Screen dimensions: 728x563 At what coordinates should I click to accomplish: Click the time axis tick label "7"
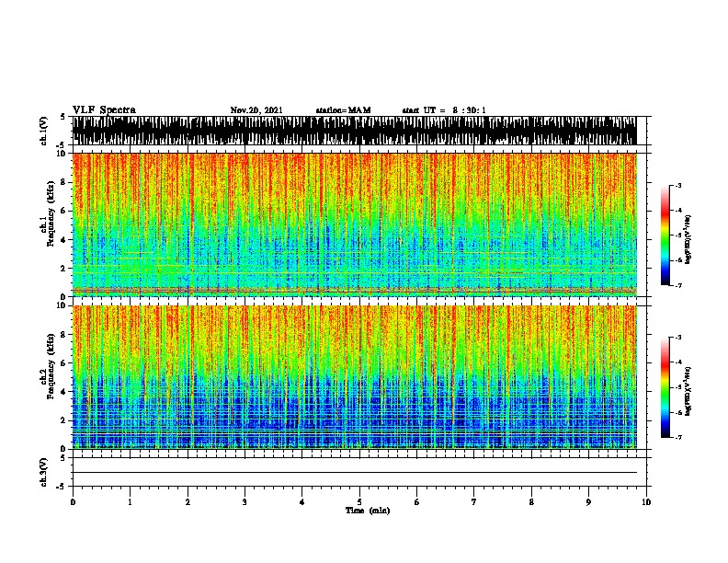point(474,501)
